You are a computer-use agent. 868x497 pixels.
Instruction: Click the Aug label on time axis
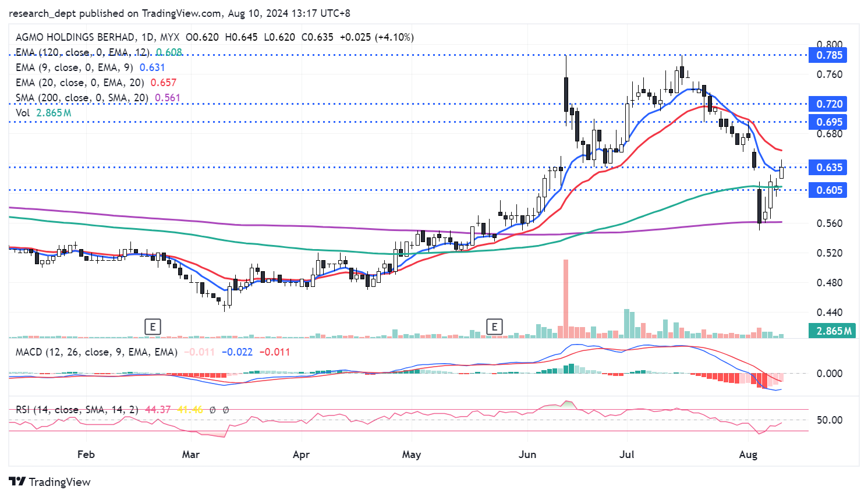pyautogui.click(x=748, y=455)
